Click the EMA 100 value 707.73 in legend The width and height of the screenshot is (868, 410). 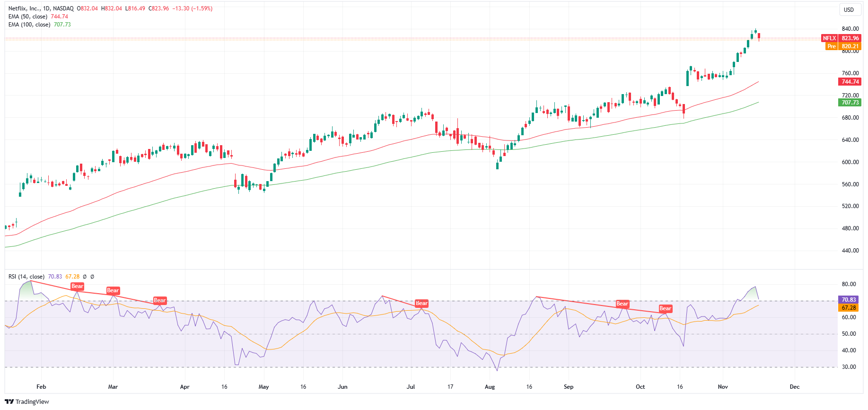click(x=62, y=25)
